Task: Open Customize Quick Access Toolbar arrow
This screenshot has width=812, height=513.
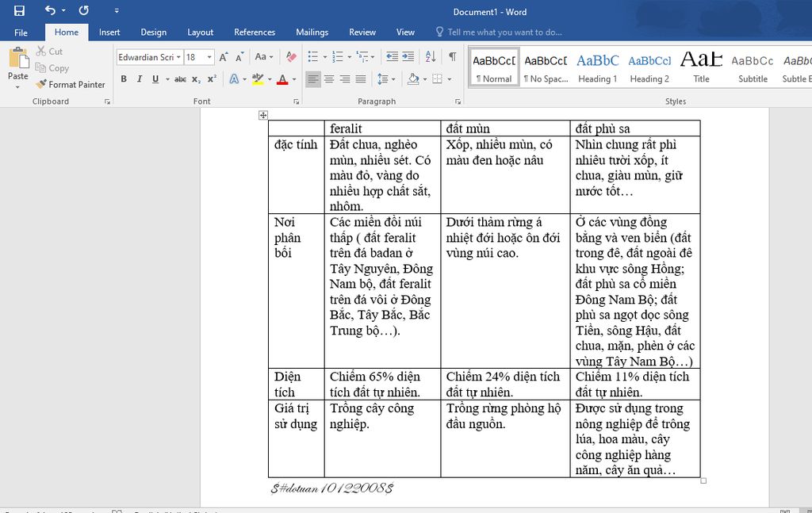Action: [x=117, y=10]
